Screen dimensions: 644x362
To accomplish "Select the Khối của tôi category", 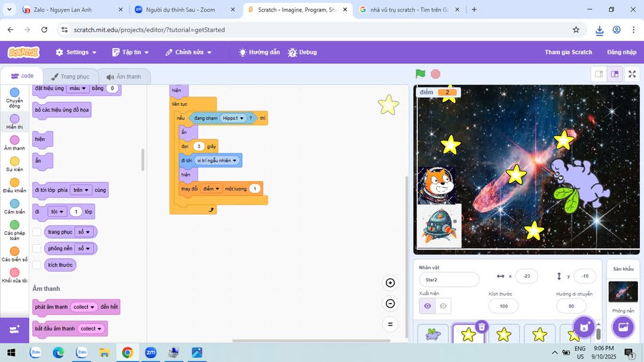I will coord(14,276).
